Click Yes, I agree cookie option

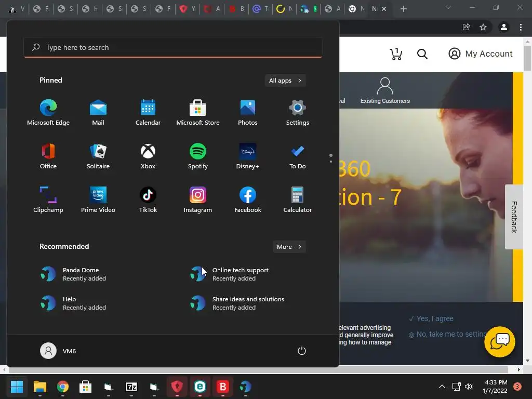tap(431, 318)
